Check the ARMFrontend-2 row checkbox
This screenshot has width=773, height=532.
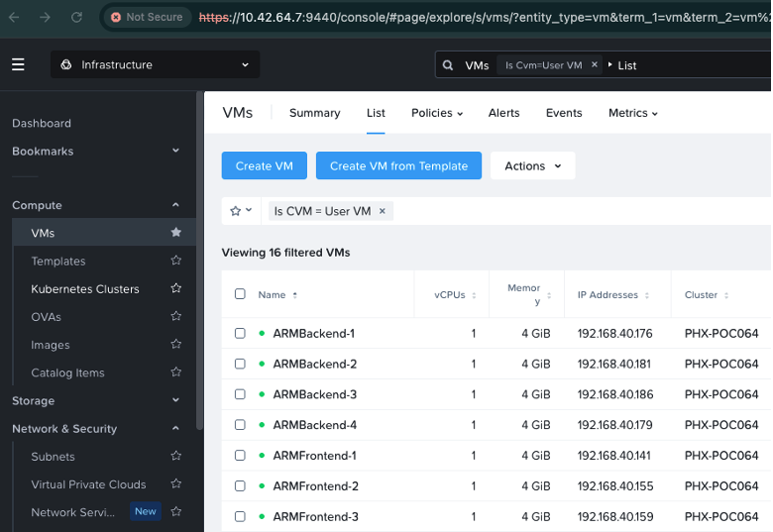[240, 486]
